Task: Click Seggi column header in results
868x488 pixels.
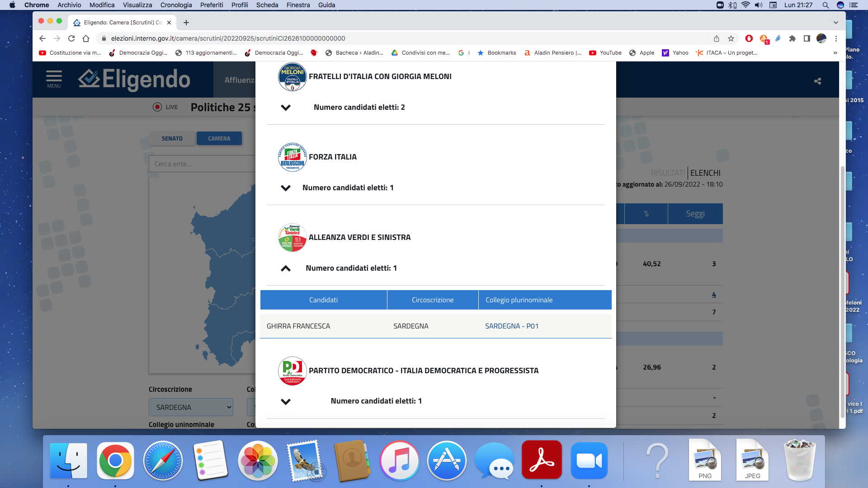Action: (x=695, y=214)
